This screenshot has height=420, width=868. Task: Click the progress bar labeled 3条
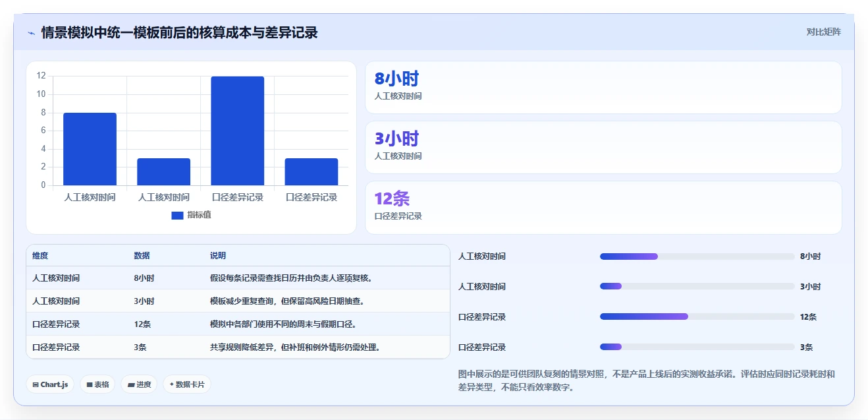697,347
